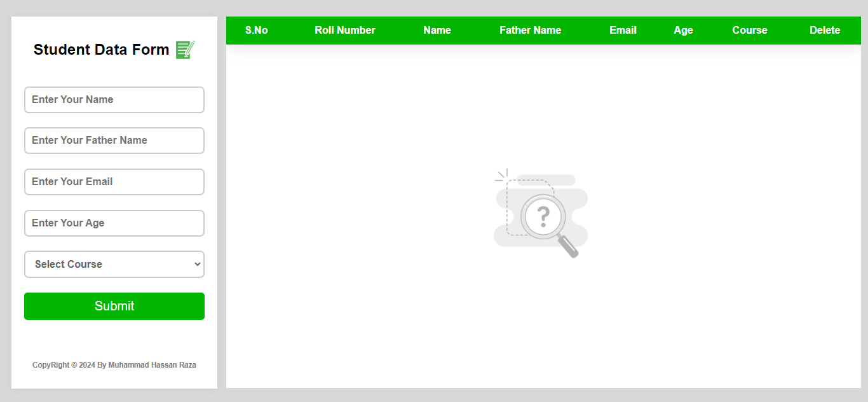
Task: Click the Student Data Form heading
Action: (x=102, y=50)
